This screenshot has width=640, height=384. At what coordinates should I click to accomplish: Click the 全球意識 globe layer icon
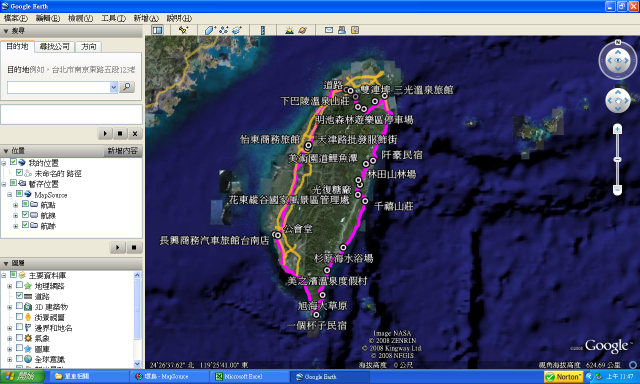[28, 359]
